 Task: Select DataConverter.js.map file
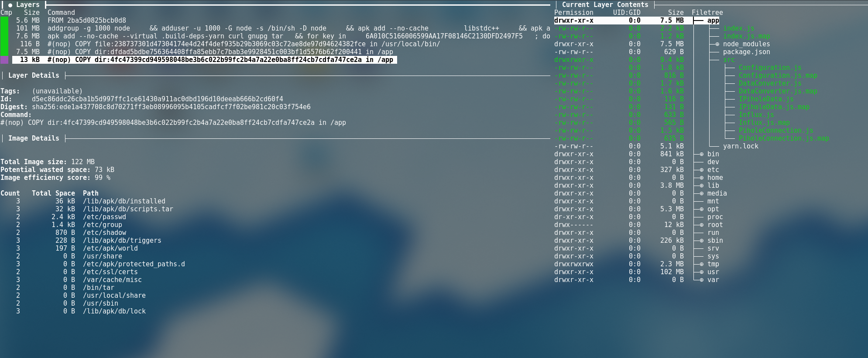point(778,91)
